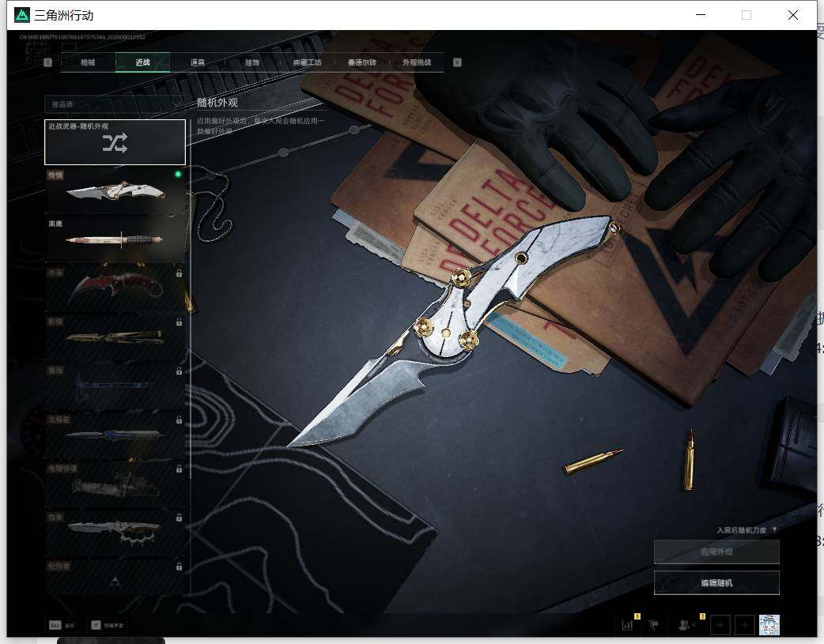This screenshot has width=824, height=644.
Task: Click the 随机外观 heading text
Action: click(x=217, y=103)
